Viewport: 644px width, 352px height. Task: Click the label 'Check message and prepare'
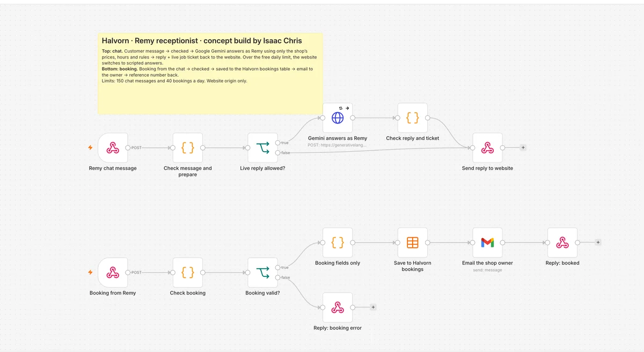click(x=188, y=171)
